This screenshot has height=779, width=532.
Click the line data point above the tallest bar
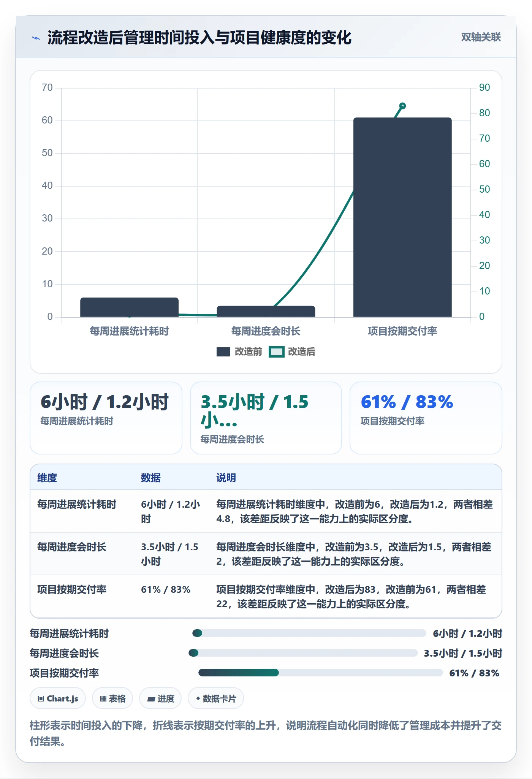[402, 106]
